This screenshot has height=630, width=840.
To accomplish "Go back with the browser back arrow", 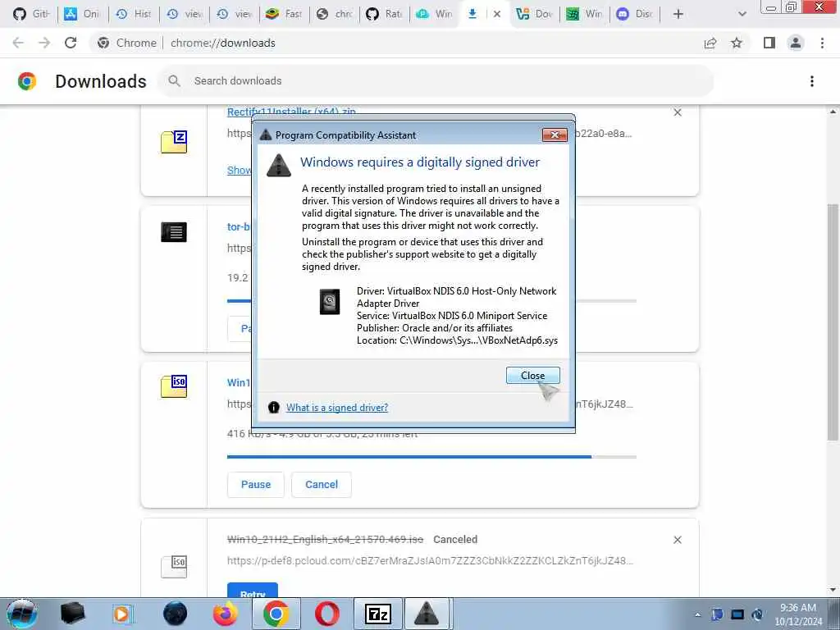I will pos(18,43).
